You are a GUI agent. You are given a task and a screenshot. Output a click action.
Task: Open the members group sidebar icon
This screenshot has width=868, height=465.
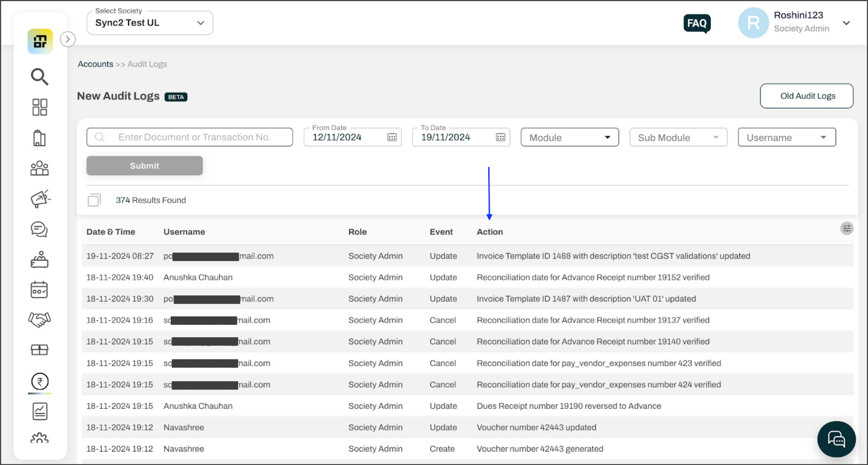point(39,168)
